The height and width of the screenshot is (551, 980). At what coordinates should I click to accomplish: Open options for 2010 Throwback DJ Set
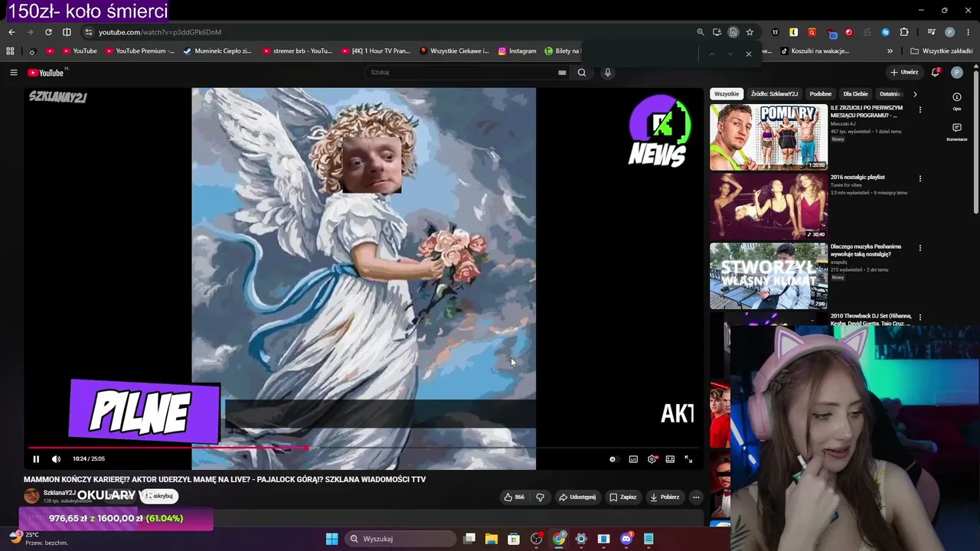920,318
